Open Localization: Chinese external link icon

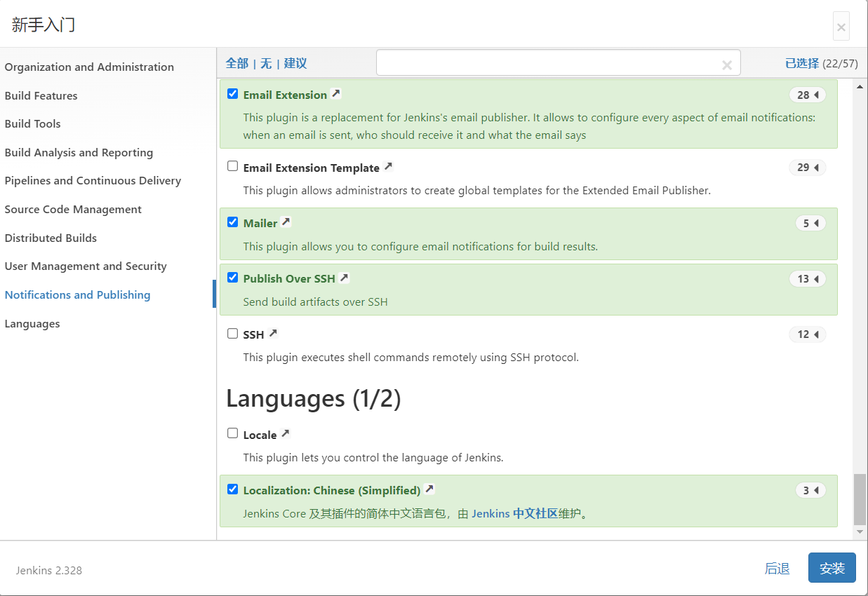pyautogui.click(x=429, y=489)
